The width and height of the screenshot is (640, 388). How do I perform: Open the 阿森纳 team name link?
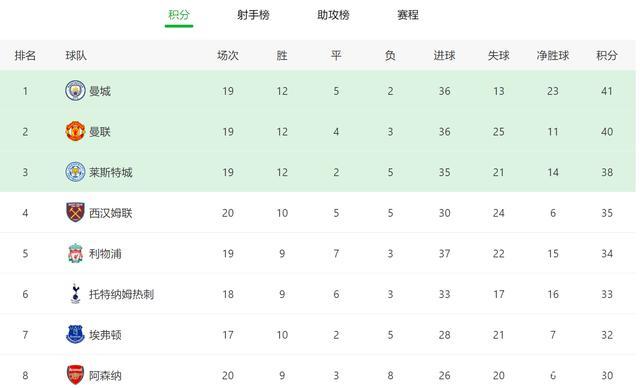(x=105, y=375)
